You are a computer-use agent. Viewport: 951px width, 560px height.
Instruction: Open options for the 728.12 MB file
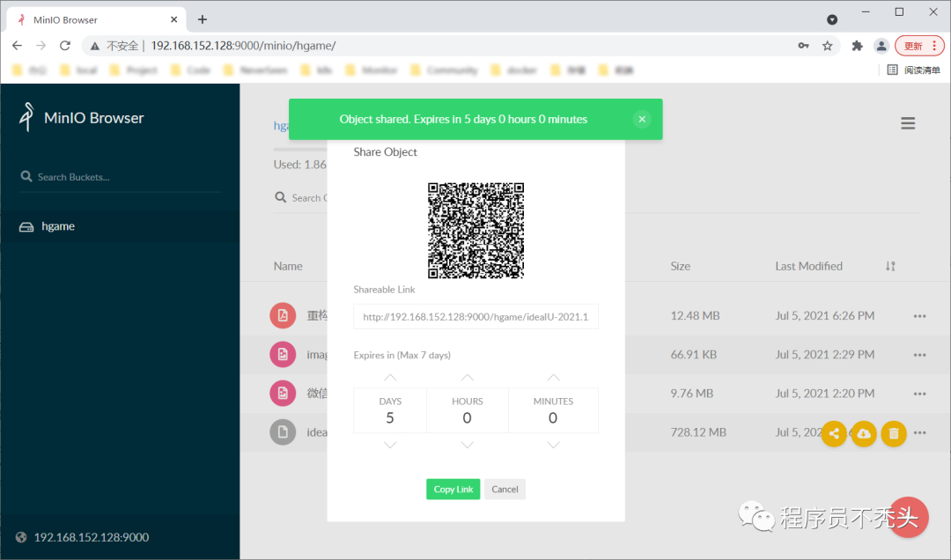pos(919,432)
